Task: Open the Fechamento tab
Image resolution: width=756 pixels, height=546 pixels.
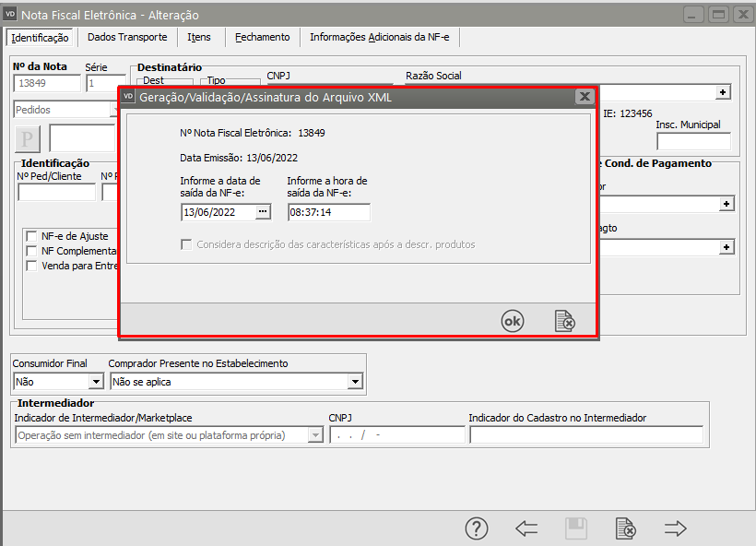Action: click(x=262, y=37)
